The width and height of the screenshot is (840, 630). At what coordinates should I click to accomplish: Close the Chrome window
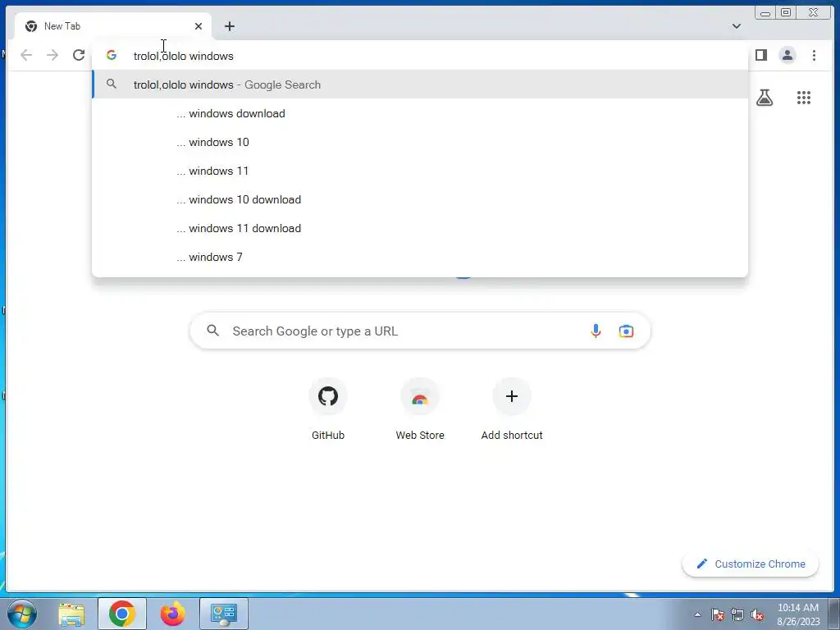point(813,13)
